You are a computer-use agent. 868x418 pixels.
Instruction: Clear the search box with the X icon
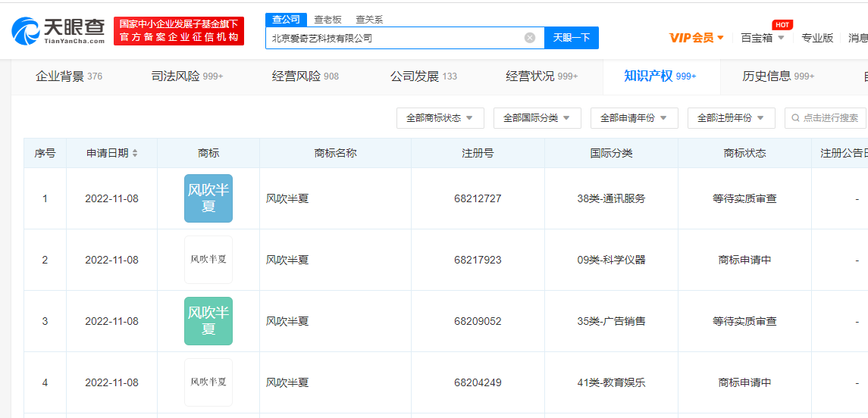click(530, 38)
